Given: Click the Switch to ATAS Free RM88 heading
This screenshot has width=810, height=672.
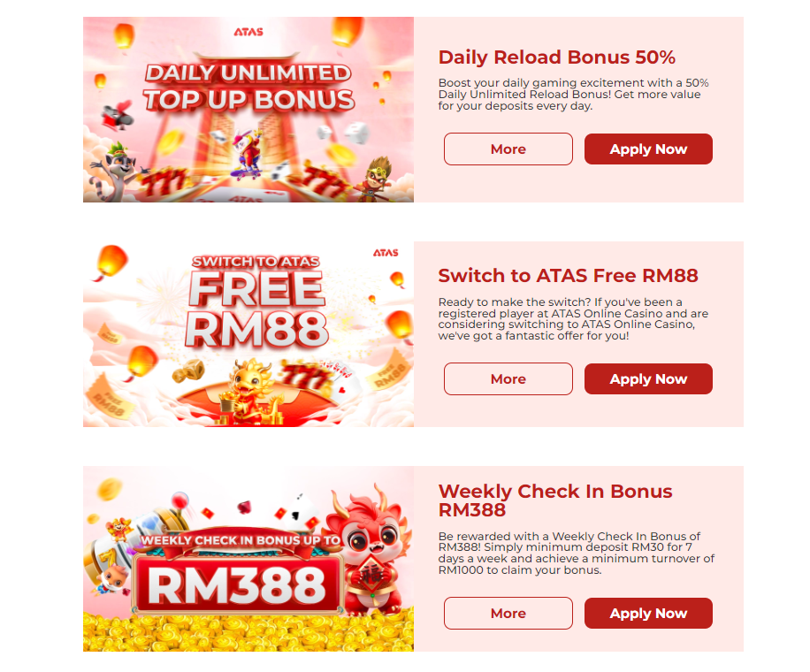Looking at the screenshot, I should pyautogui.click(x=568, y=276).
